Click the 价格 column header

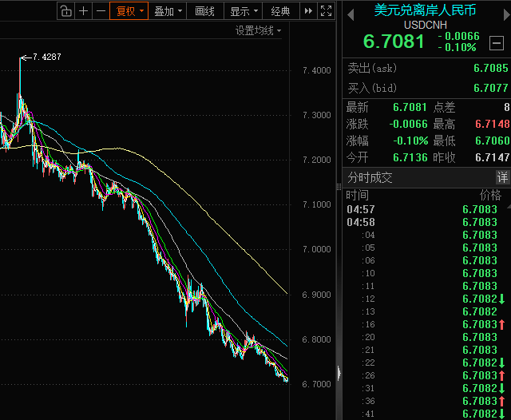[x=490, y=195]
